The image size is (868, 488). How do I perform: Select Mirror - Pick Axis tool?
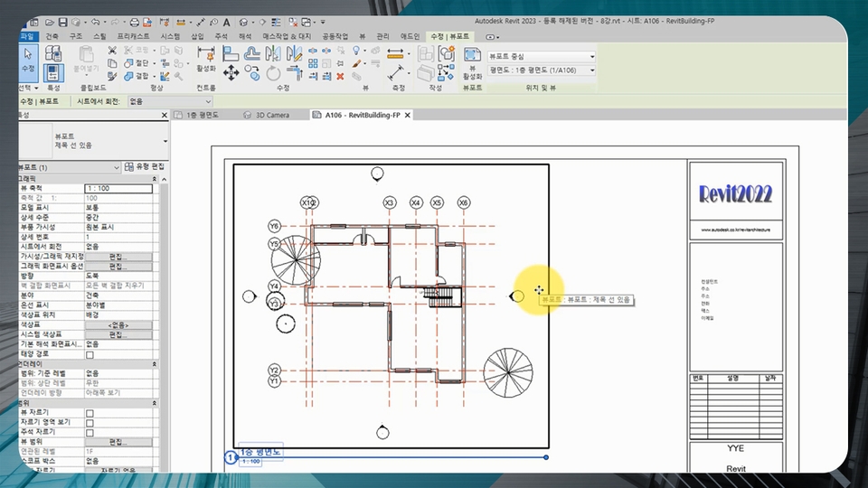click(273, 53)
